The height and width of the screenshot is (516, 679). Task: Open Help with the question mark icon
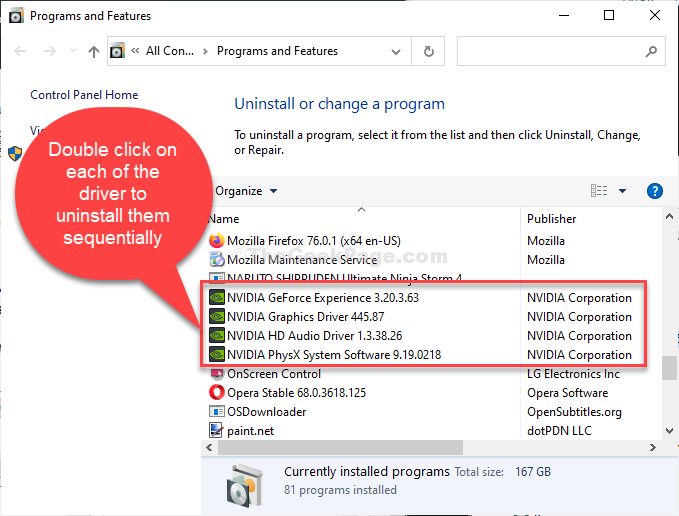(x=654, y=191)
